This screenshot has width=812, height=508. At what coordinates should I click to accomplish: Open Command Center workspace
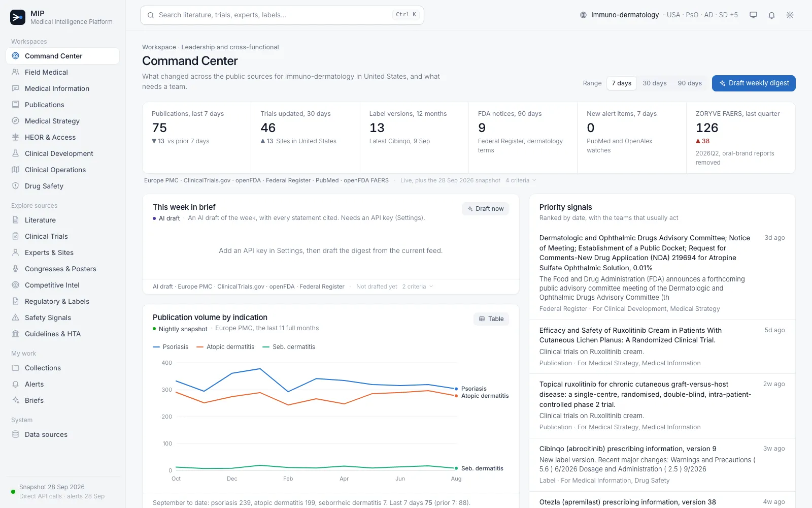(62, 56)
